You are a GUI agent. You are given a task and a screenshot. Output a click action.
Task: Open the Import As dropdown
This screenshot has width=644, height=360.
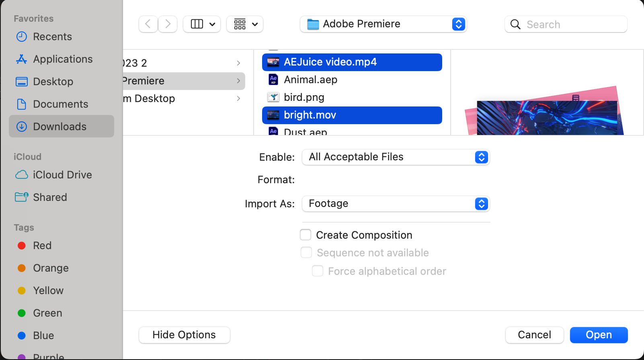point(396,204)
